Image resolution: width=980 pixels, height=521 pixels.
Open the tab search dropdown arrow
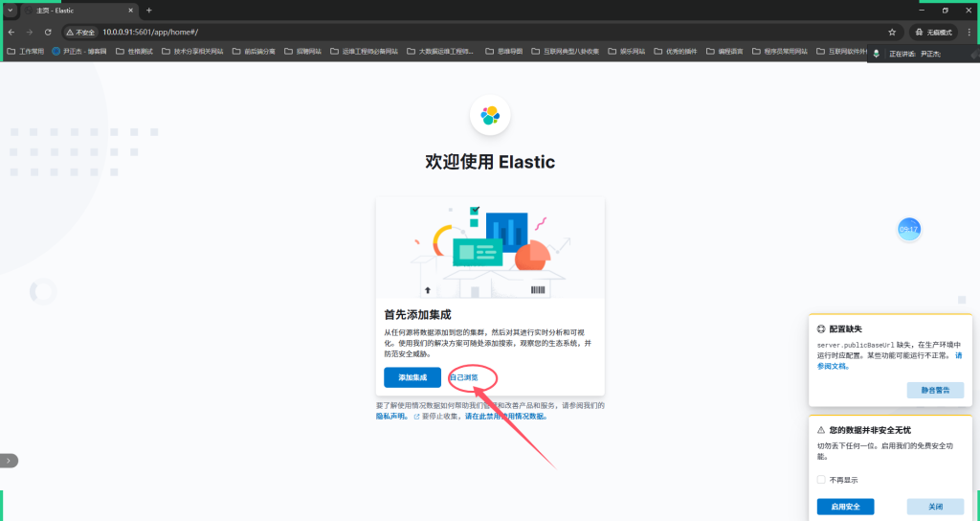[x=10, y=10]
